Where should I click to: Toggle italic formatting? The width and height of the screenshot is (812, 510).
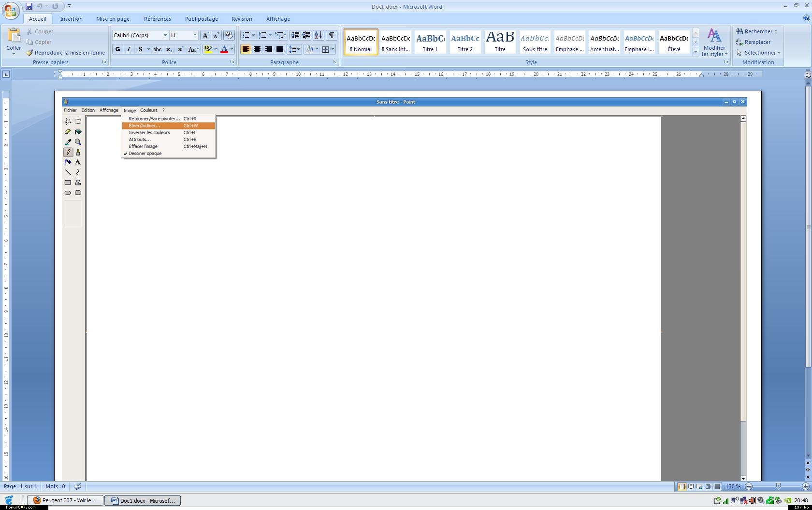tap(129, 49)
